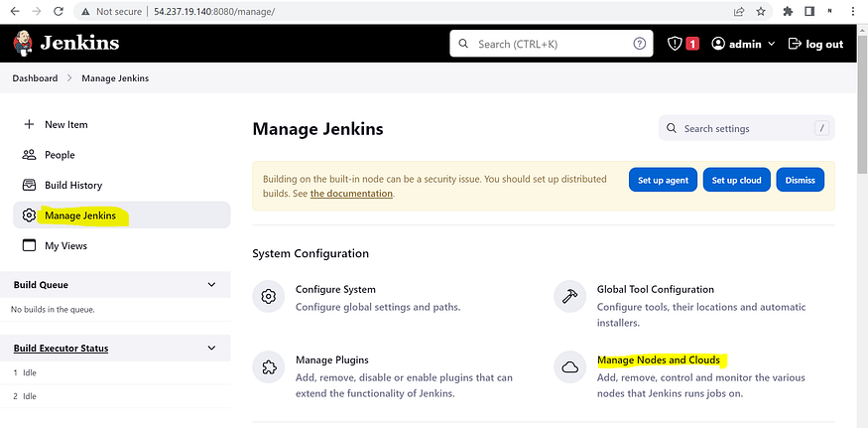Image resolution: width=868 pixels, height=428 pixels.
Task: Click the Set up agent button
Action: [663, 180]
